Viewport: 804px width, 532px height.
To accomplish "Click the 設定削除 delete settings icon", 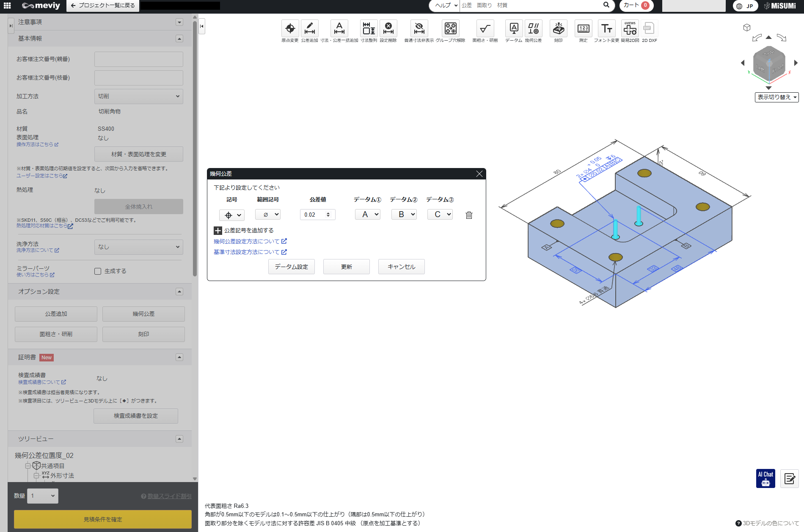I will coord(388,29).
